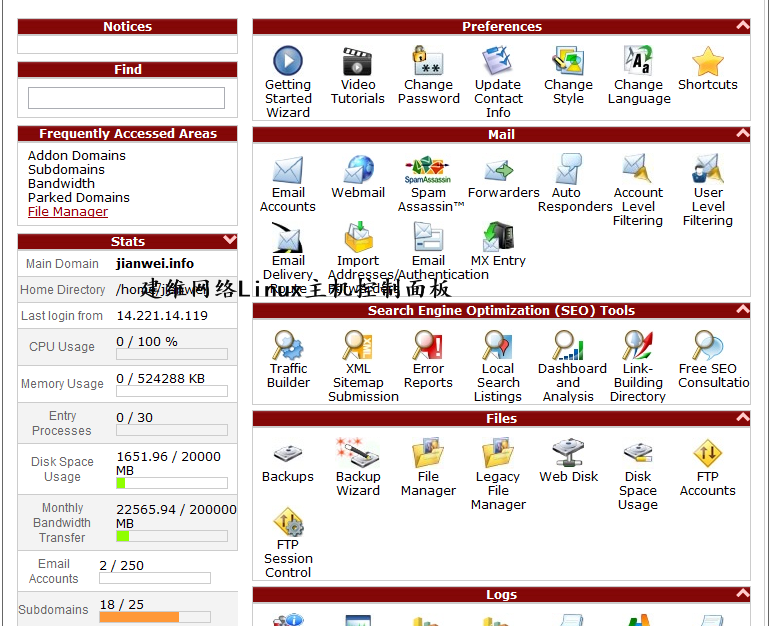The height and width of the screenshot is (626, 769).
Task: Collapse the Mail section
Action: 743,133
